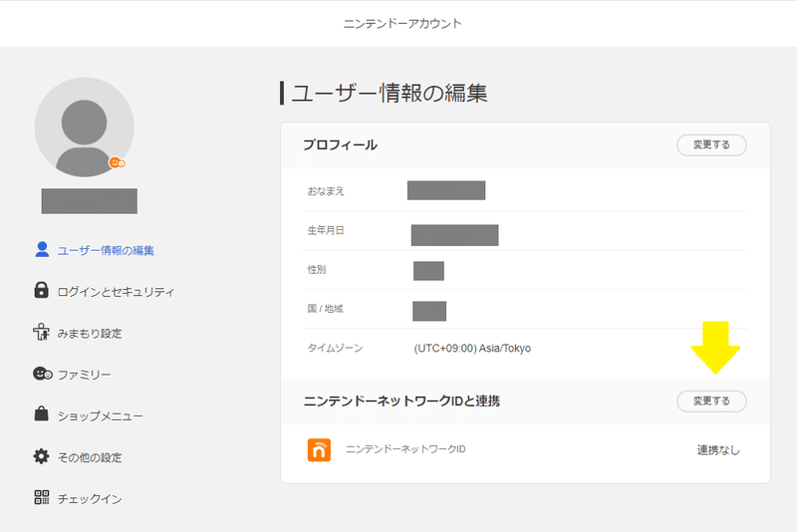Click the gear icon beside その他の設定

[x=41, y=456]
